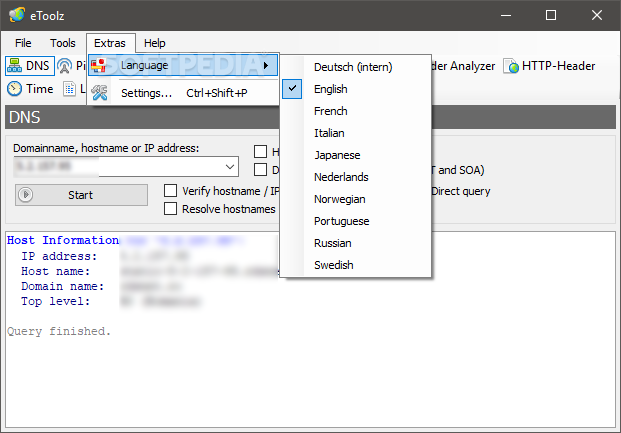Select the DNS tool in toolbar
Screen dimensions: 621x433
tap(30, 66)
